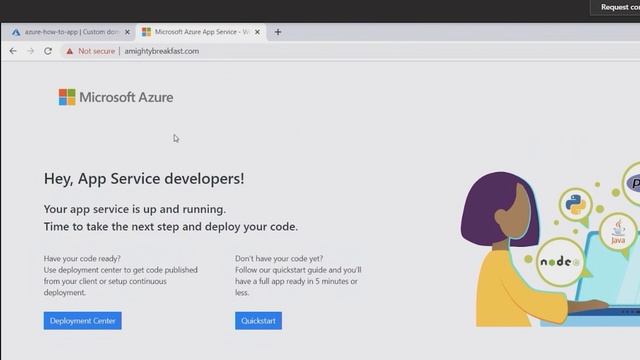Click the Microsoft Azure logo
The image size is (640, 360).
pyautogui.click(x=116, y=97)
